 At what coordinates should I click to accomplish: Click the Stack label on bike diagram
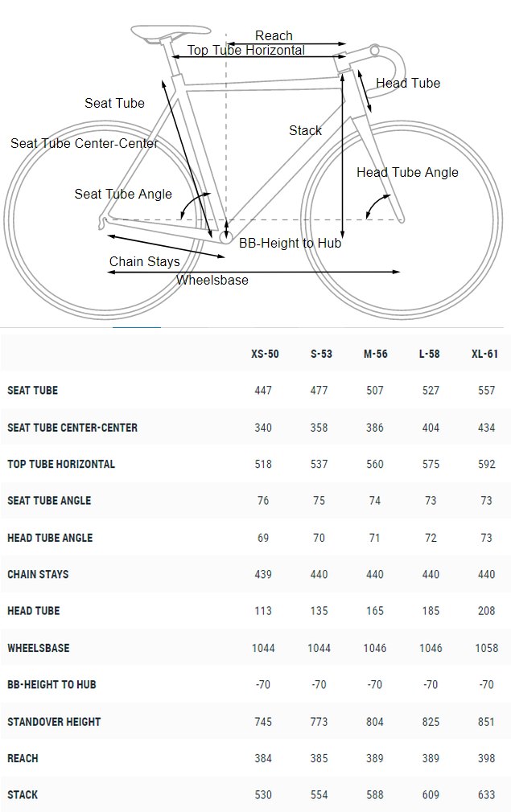305,130
